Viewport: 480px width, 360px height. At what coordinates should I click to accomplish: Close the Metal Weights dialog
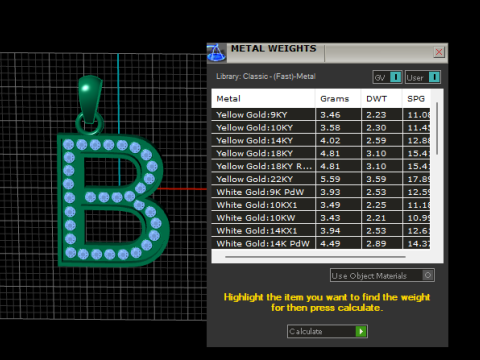point(439,52)
